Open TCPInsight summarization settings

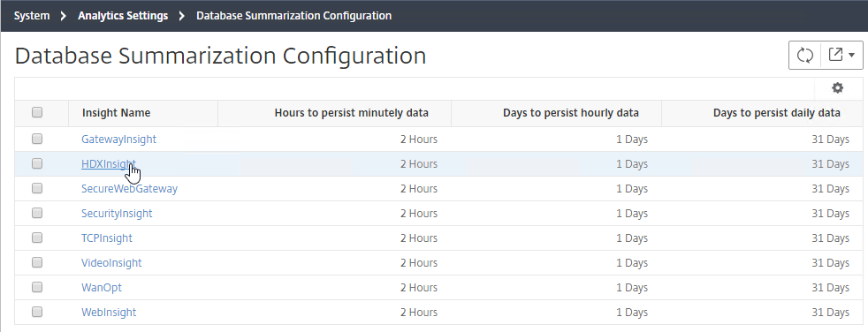click(107, 238)
